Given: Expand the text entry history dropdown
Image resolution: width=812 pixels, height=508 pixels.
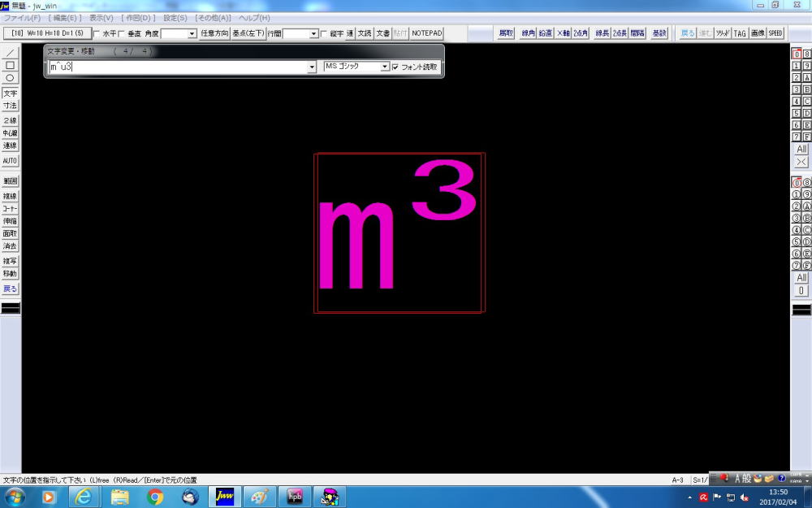Looking at the screenshot, I should (x=312, y=67).
